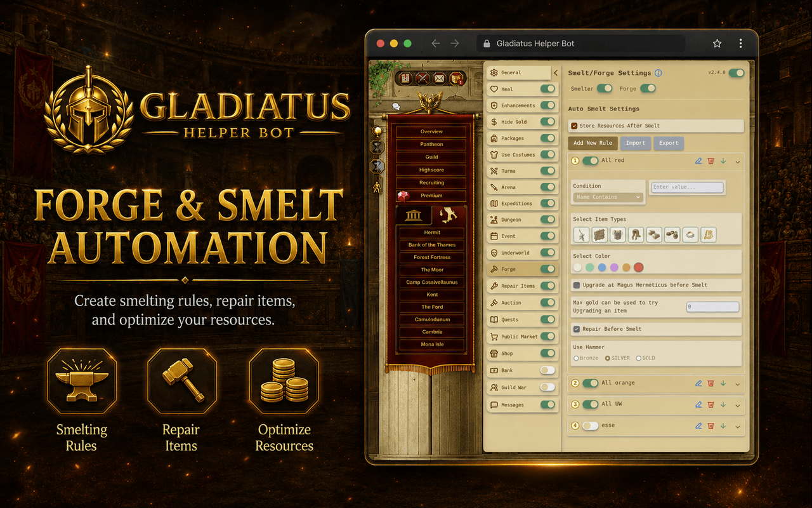Open the game mail envelope icon
812x508 pixels.
(x=440, y=79)
